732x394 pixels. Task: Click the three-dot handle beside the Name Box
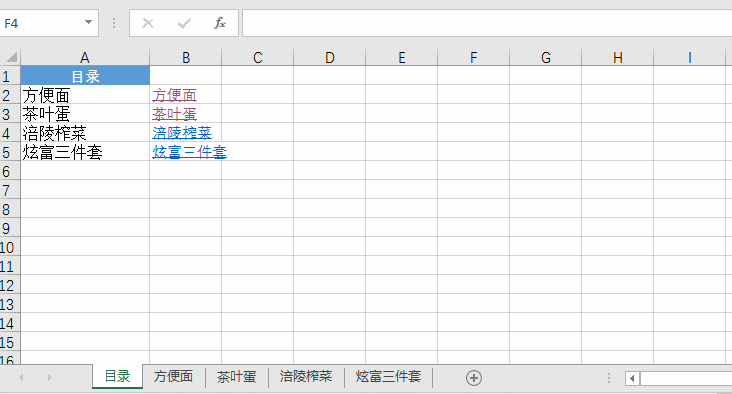click(114, 23)
